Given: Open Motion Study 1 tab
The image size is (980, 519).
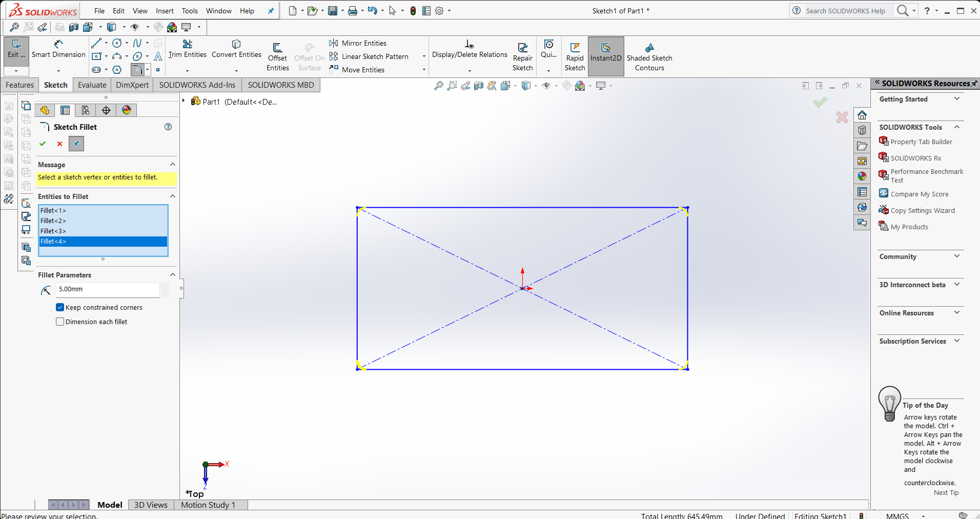Looking at the screenshot, I should pos(208,505).
